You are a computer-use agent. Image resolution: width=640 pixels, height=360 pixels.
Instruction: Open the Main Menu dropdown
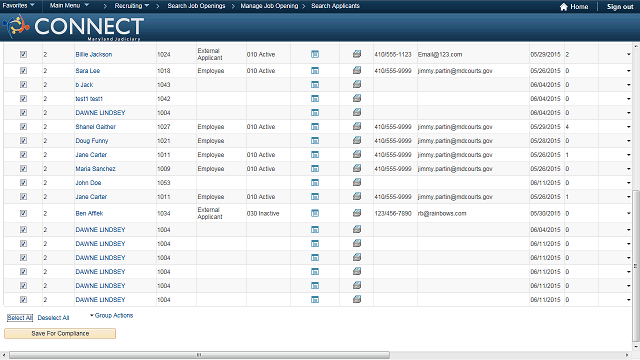69,5
